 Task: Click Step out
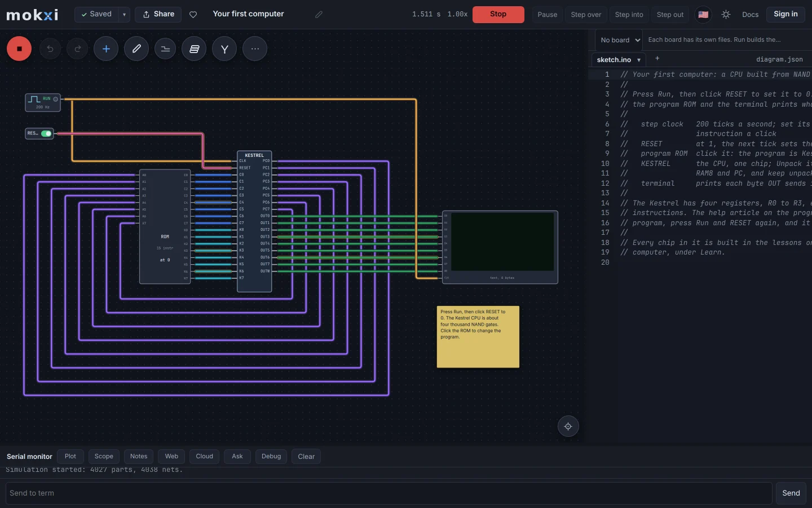click(670, 15)
